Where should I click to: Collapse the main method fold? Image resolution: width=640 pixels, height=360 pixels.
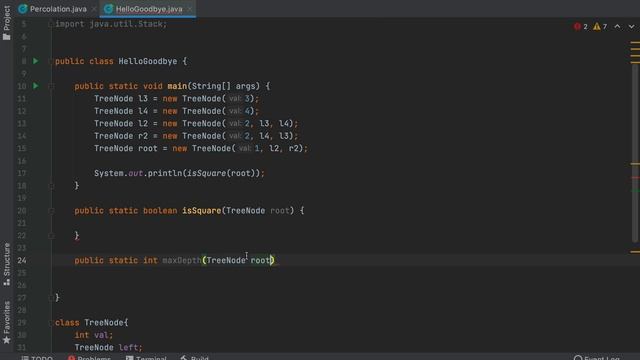(51, 86)
